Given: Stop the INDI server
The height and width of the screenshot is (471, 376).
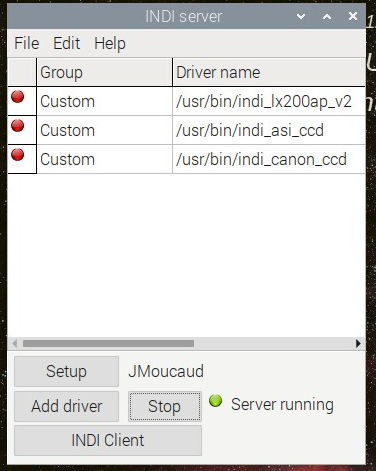Looking at the screenshot, I should (165, 406).
